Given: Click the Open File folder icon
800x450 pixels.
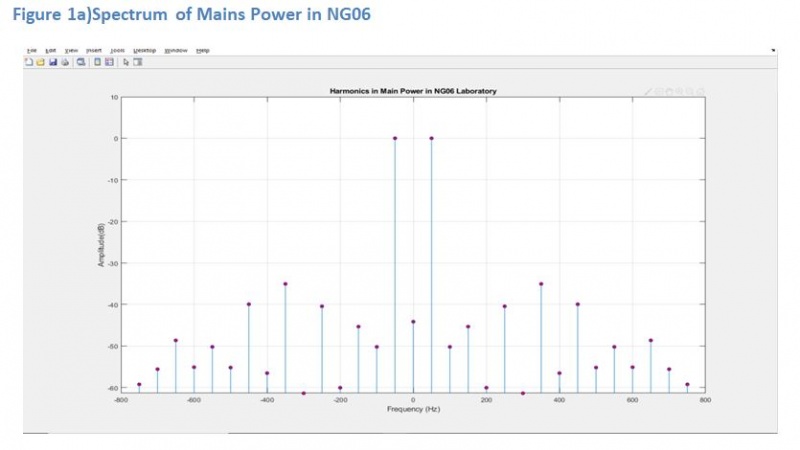Looking at the screenshot, I should click(40, 62).
